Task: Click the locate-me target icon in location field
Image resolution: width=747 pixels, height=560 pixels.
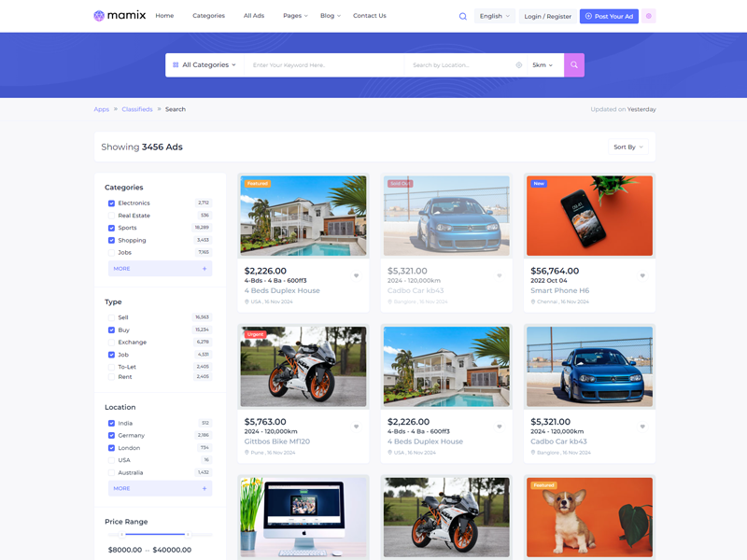Action: tap(519, 65)
